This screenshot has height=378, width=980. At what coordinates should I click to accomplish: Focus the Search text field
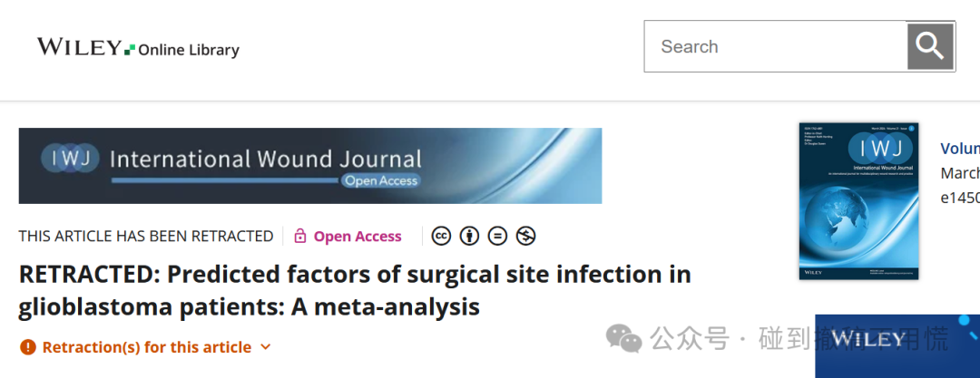(776, 46)
